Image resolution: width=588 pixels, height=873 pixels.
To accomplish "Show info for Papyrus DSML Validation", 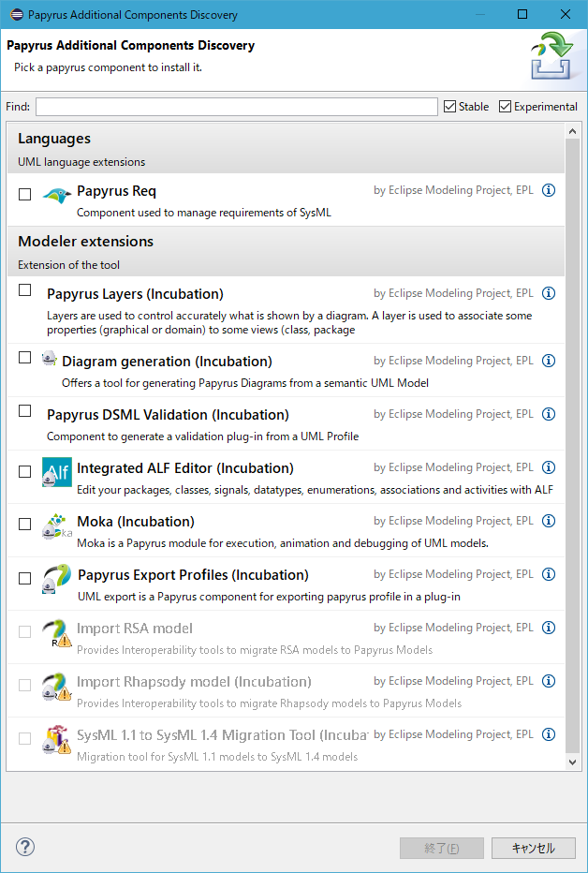I will click(x=549, y=413).
